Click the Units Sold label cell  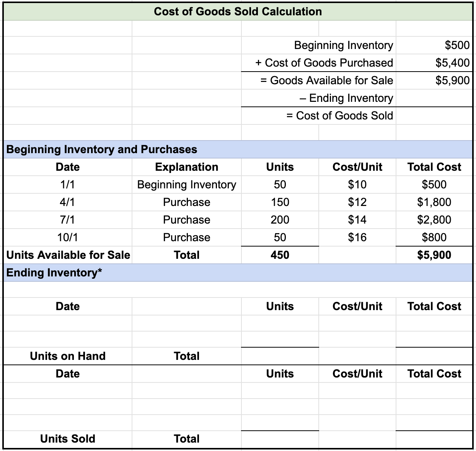coord(67,439)
